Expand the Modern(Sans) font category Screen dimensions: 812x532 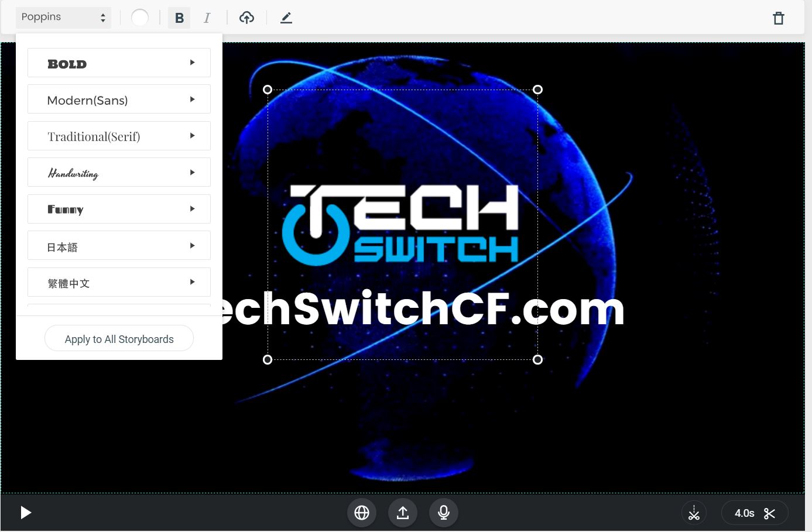pyautogui.click(x=119, y=99)
